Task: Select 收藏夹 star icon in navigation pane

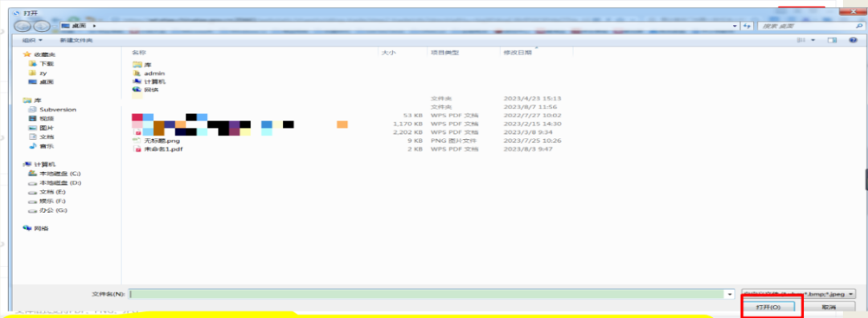Action: 27,54
